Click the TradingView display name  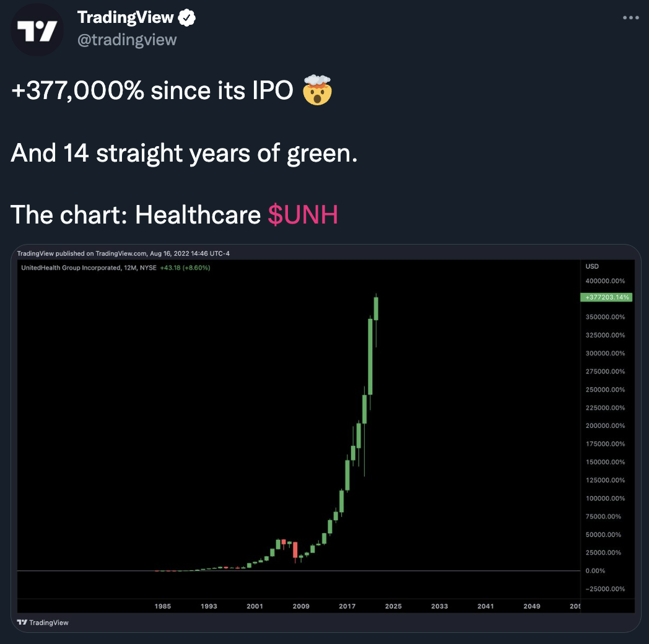click(125, 19)
